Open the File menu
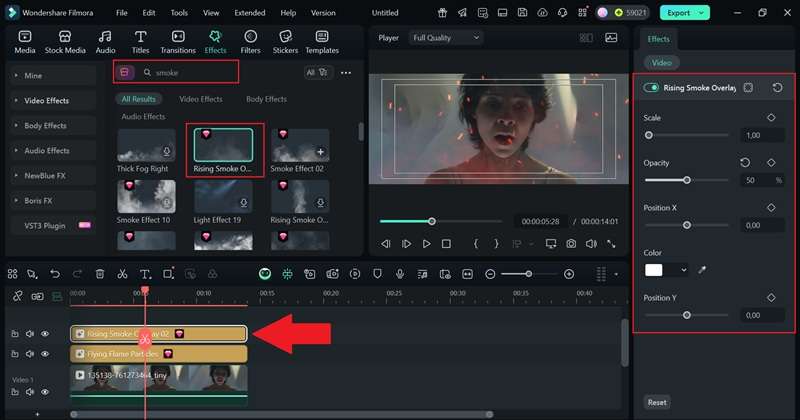The image size is (800, 420). point(121,13)
